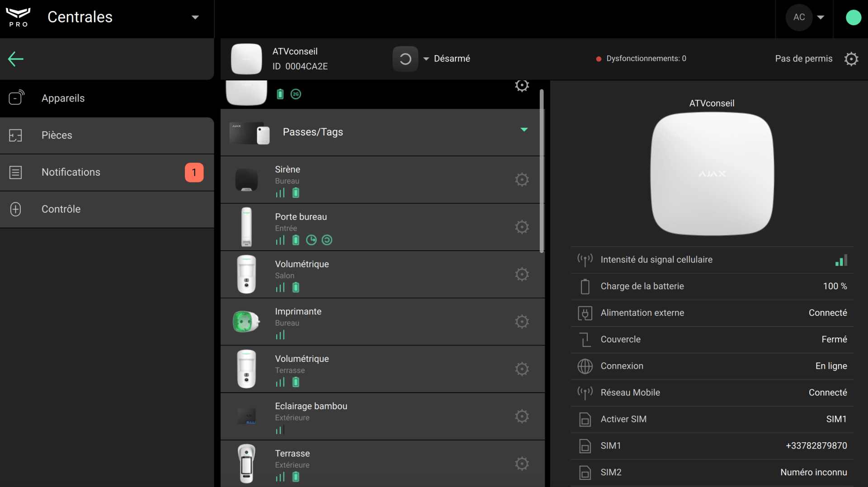Open the Contrôle section
Image resolution: width=868 pixels, height=487 pixels.
click(107, 209)
